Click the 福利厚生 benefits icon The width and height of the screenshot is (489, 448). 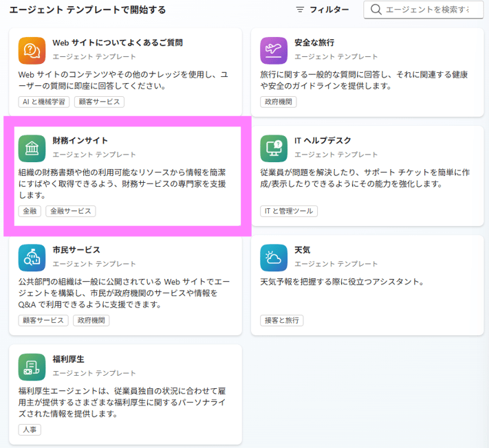pyautogui.click(x=32, y=367)
